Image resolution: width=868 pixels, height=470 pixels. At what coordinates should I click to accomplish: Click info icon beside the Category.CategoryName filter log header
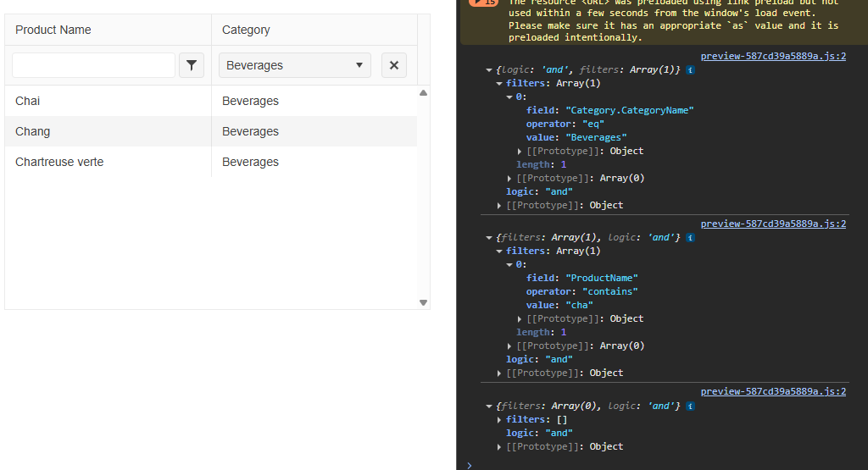690,69
